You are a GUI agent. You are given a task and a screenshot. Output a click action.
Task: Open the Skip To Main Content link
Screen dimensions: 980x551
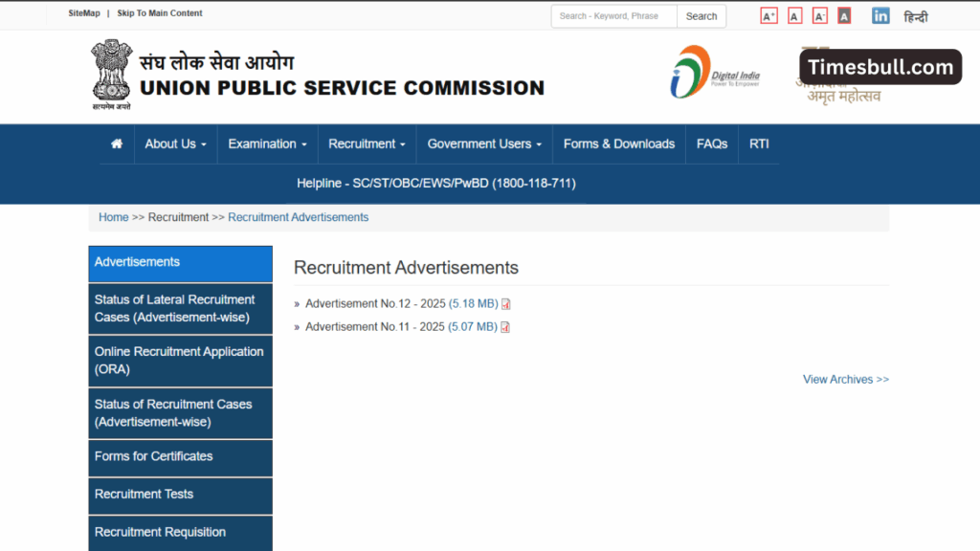pyautogui.click(x=160, y=13)
